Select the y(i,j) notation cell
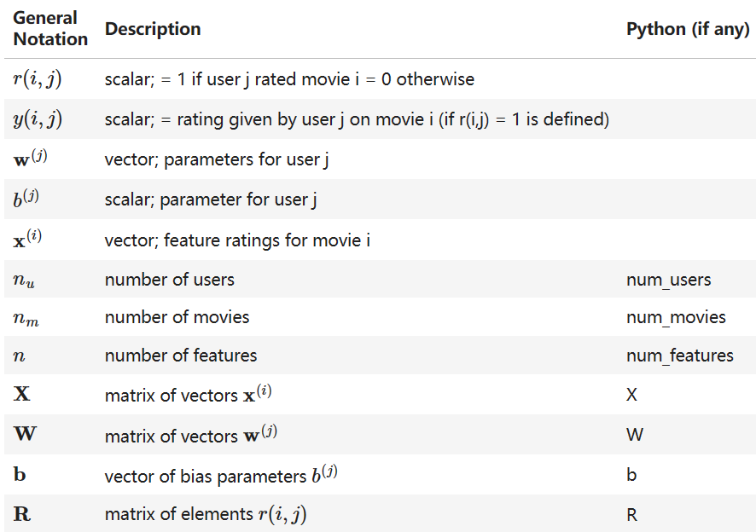756x532 pixels. [38, 119]
